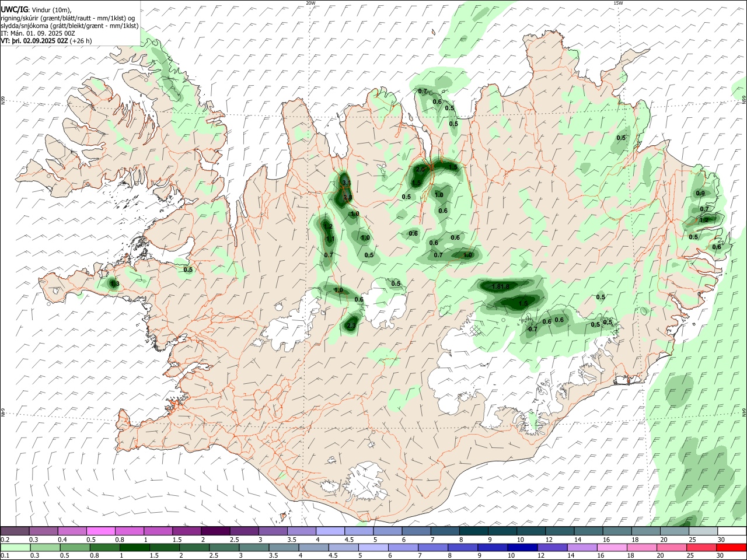This screenshot has height=560, width=747.
Task: Click the '0.9' value near the east coast
Action: 700,194
